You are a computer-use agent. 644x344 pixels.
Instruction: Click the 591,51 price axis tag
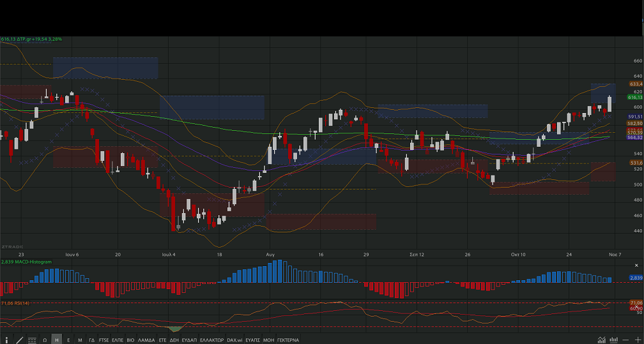pyautogui.click(x=635, y=117)
